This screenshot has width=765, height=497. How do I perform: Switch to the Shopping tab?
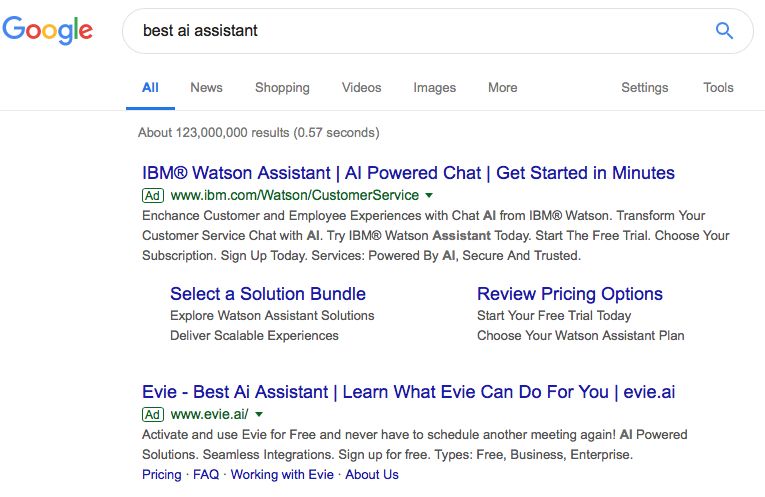282,88
